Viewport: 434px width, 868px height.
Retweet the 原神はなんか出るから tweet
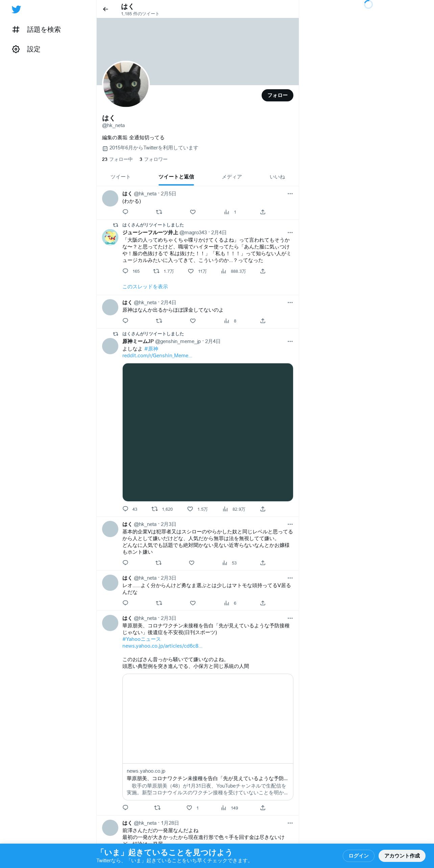[x=159, y=321]
